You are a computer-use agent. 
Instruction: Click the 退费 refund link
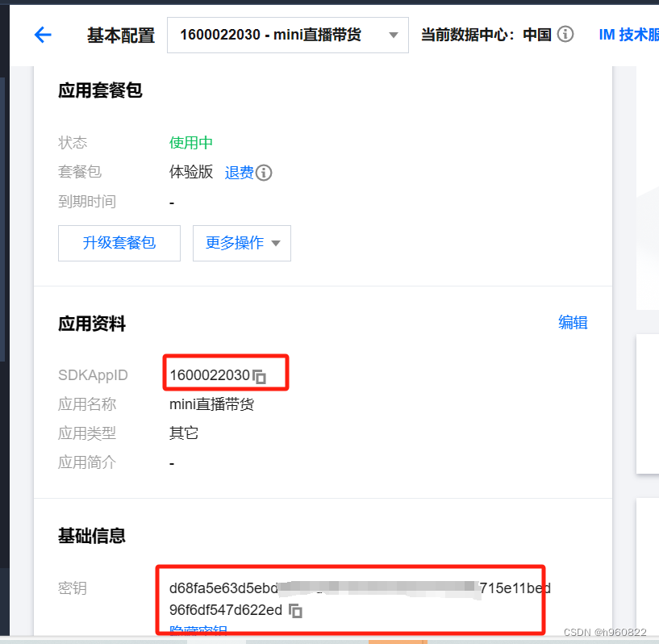[x=239, y=173]
